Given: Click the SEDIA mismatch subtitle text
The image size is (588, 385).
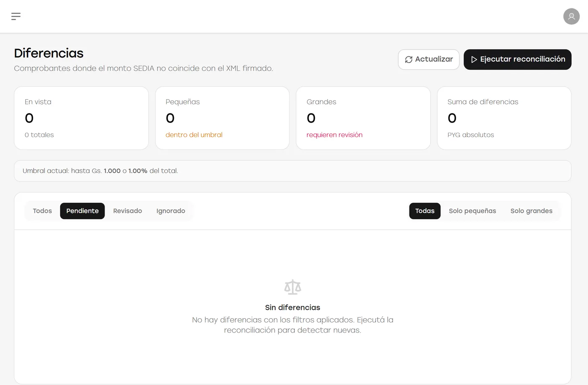Looking at the screenshot, I should 144,68.
